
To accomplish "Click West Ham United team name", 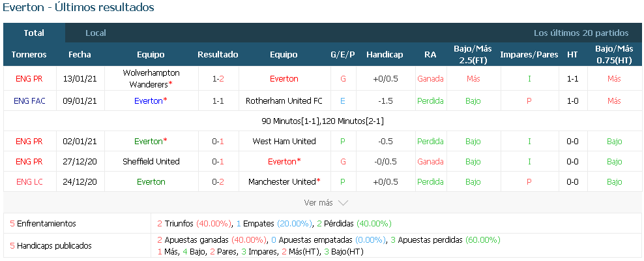I will (x=284, y=141).
